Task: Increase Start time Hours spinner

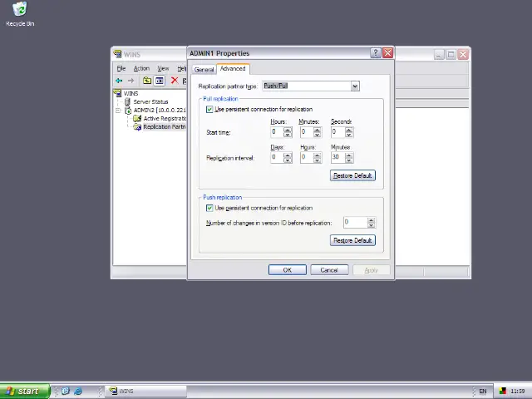Action: [288, 130]
